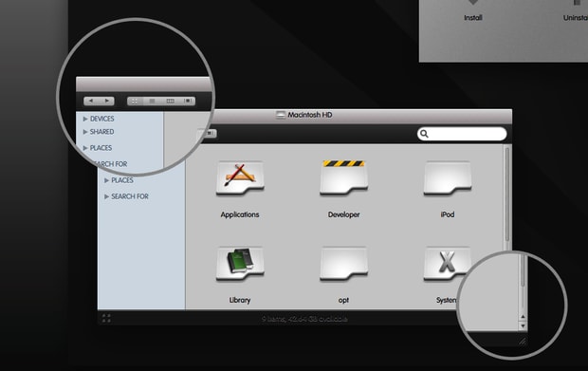Expand PLACES in the magnified circle sidebar
588x371 pixels.
pyautogui.click(x=85, y=148)
